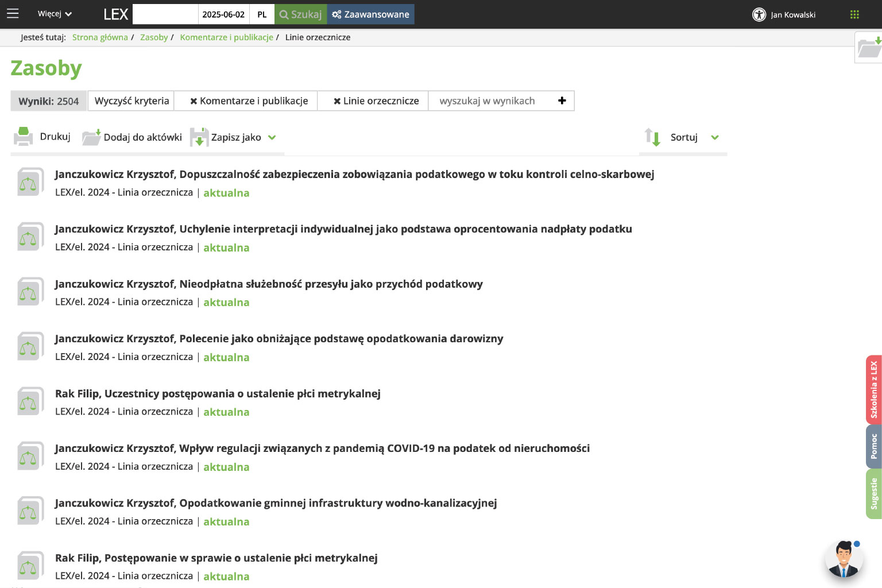Image resolution: width=882 pixels, height=588 pixels.
Task: Open the green apps grid icon
Action: point(854,14)
